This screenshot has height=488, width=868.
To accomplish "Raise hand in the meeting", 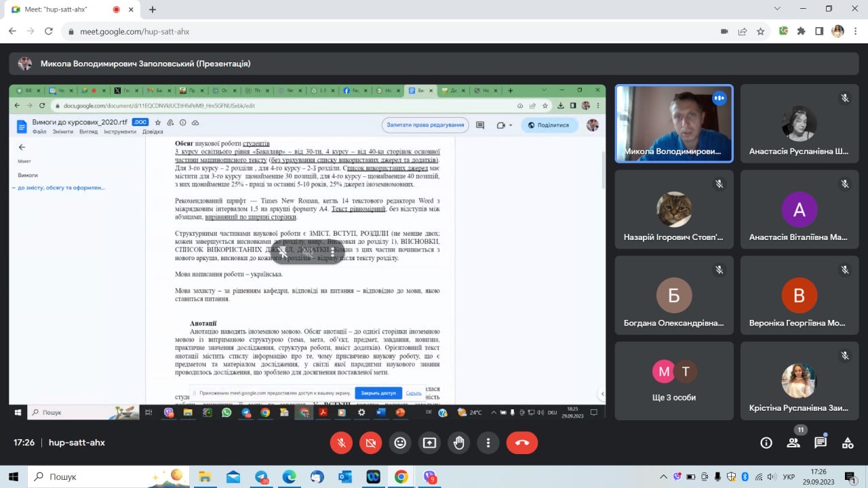I will 459,443.
